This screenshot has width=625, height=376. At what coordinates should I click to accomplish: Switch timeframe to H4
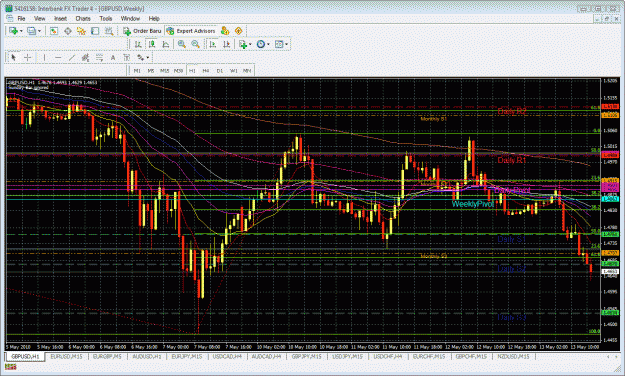(206, 71)
